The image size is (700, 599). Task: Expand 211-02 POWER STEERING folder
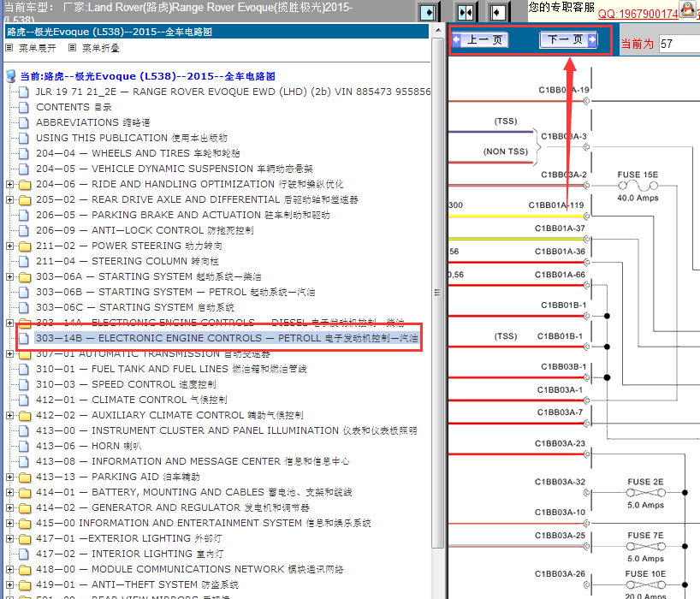tap(9, 246)
